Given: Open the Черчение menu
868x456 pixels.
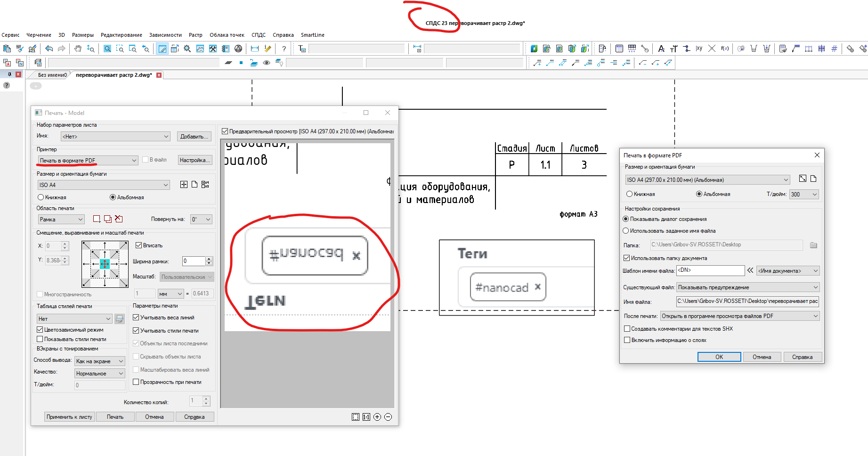Looking at the screenshot, I should pyautogui.click(x=39, y=35).
